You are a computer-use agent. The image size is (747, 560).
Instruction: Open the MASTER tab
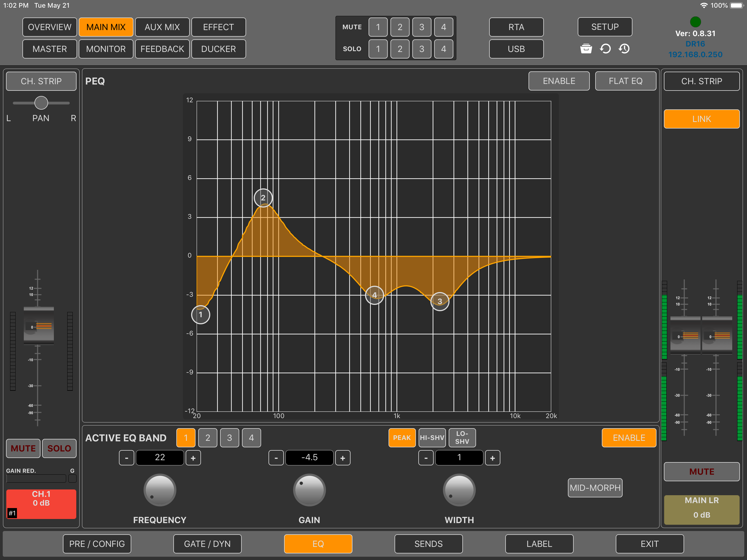pyautogui.click(x=50, y=49)
